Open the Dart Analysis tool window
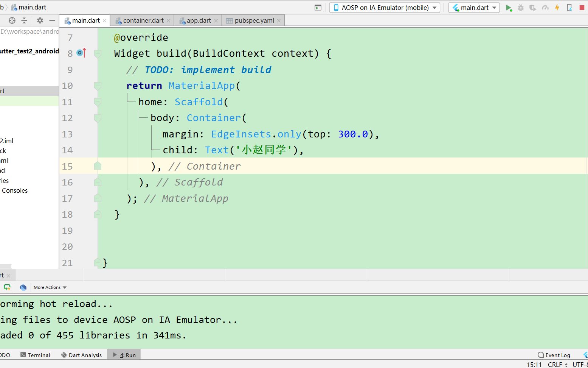 coord(81,355)
